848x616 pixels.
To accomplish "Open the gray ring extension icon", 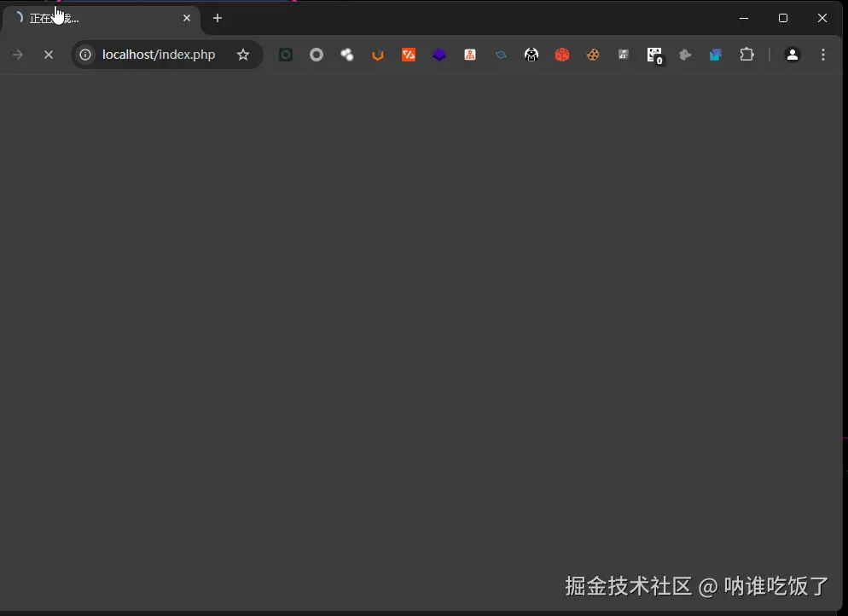I will tap(317, 55).
